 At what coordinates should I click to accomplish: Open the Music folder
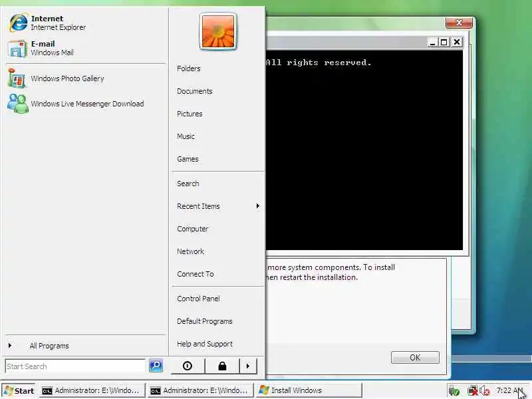(186, 136)
